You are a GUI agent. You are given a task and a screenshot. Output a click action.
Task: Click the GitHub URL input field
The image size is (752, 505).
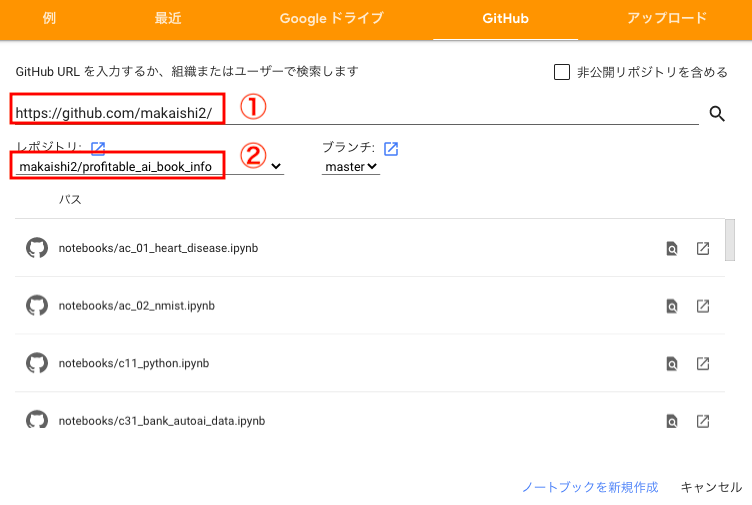pos(357,113)
